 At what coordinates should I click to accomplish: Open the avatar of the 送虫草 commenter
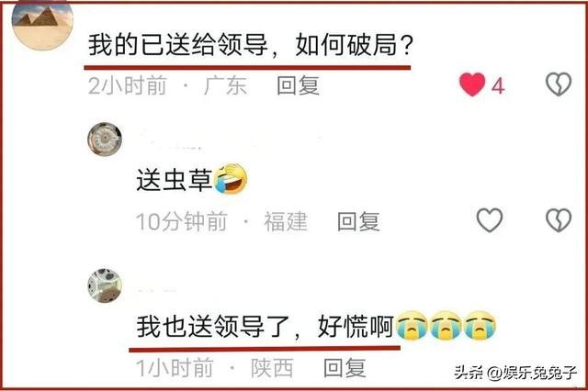105,139
